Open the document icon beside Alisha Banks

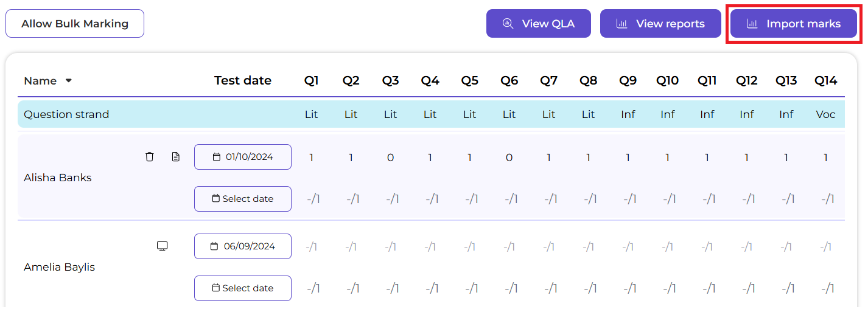pyautogui.click(x=176, y=157)
